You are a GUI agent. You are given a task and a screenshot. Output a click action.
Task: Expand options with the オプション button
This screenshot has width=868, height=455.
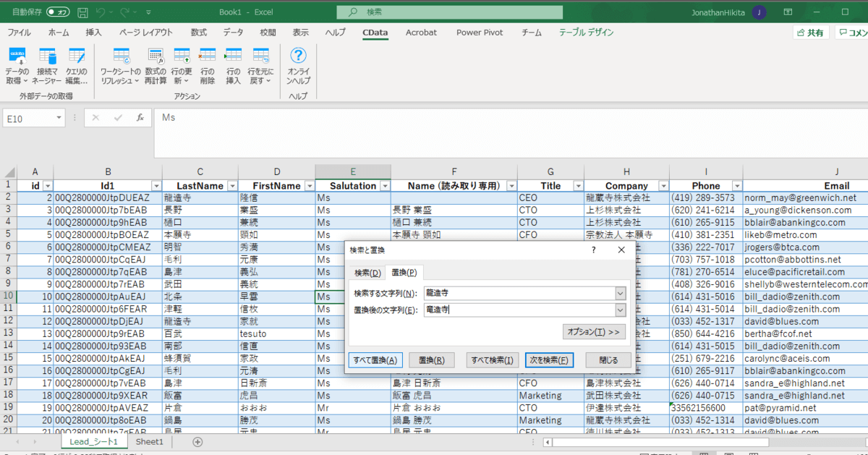[593, 332]
